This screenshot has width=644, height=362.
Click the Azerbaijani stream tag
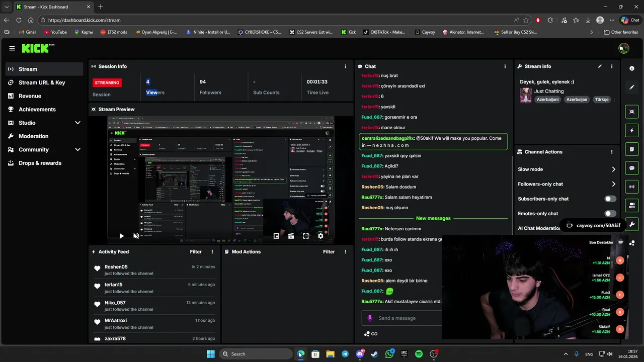tap(547, 100)
